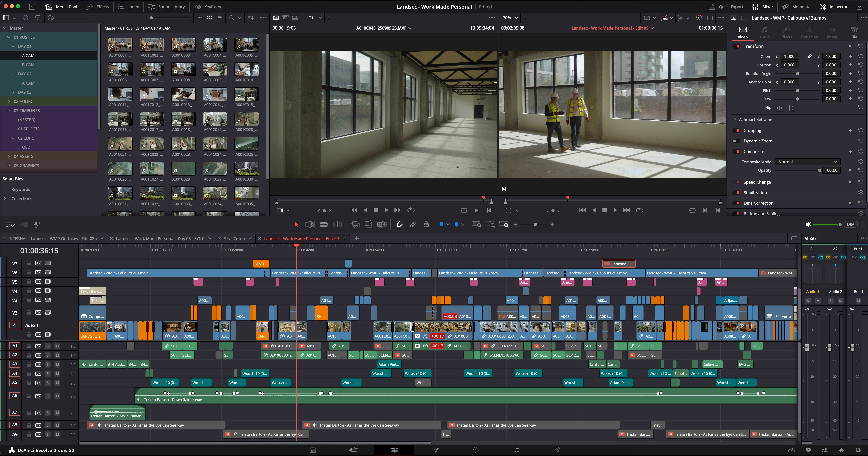This screenshot has width=868, height=456.
Task: Click the blue flag marker icon
Action: point(441,225)
